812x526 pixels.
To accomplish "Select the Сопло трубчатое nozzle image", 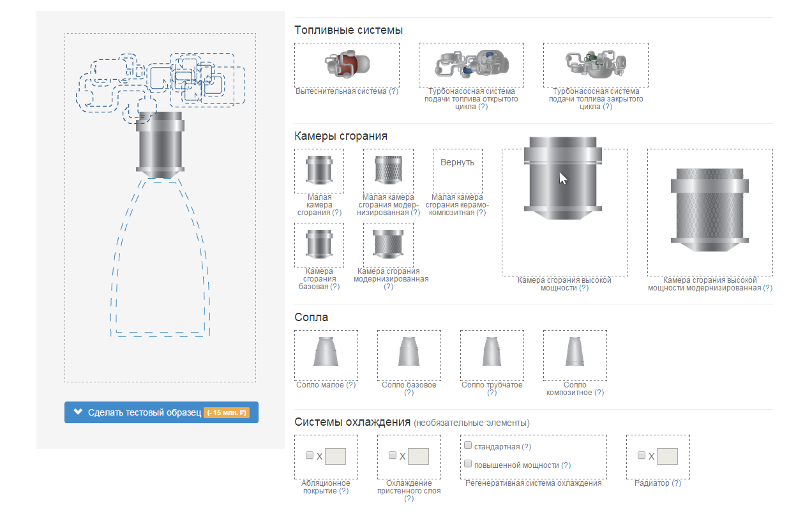I will (492, 352).
